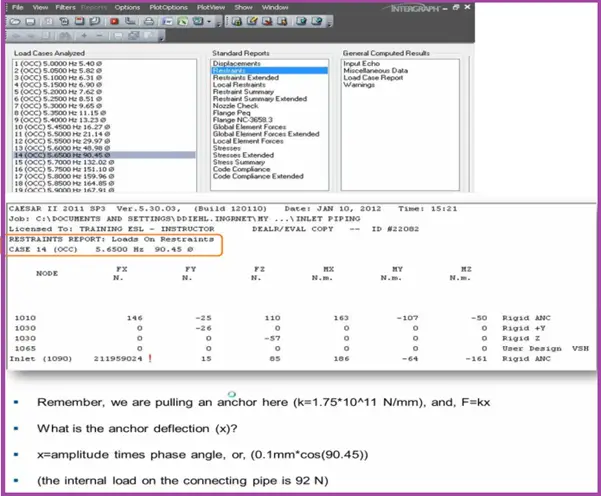This screenshot has height=496, width=601.
Task: Click the green Excel export icon
Action: (x=182, y=21)
